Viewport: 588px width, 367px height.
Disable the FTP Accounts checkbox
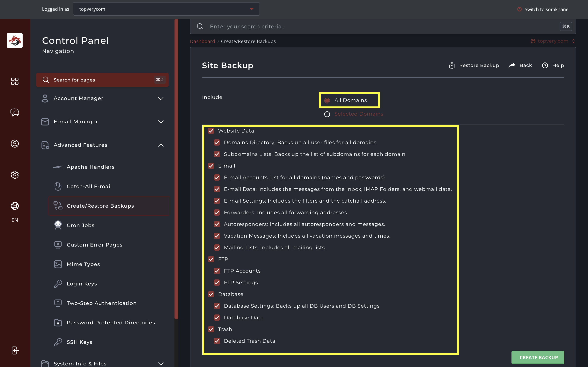tap(217, 271)
